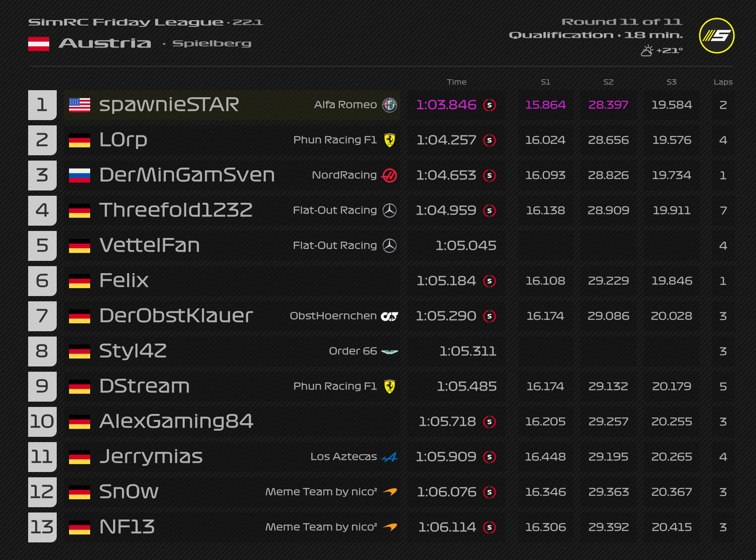
Task: Click the Mercedes logo in Threefold1232's row
Action: [x=389, y=211]
